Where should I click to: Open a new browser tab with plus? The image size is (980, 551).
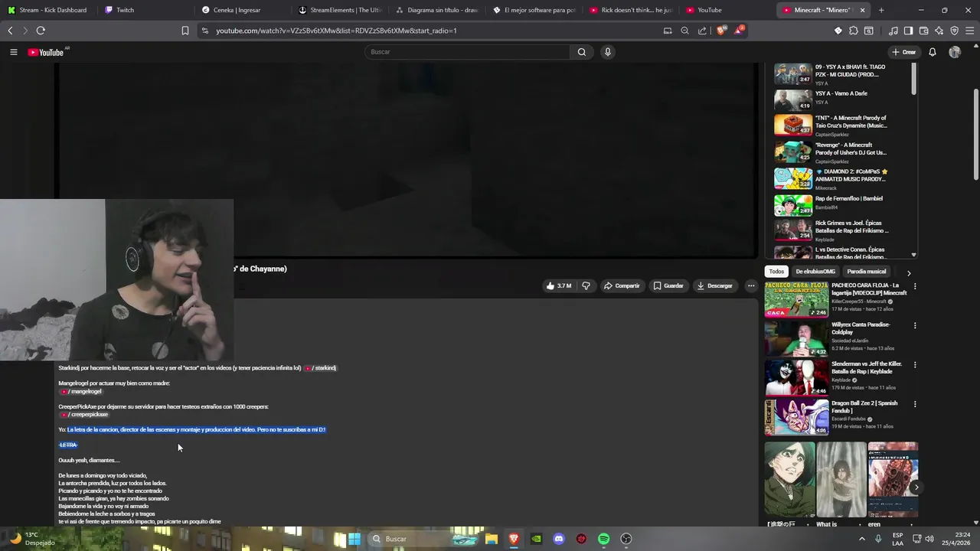[881, 10]
